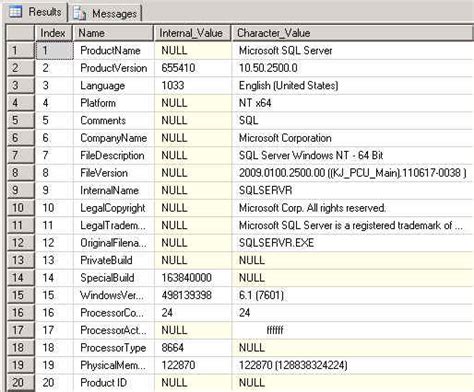The height and width of the screenshot is (392, 474).
Task: Click the grid's select-all corner cell
Action: [20, 33]
